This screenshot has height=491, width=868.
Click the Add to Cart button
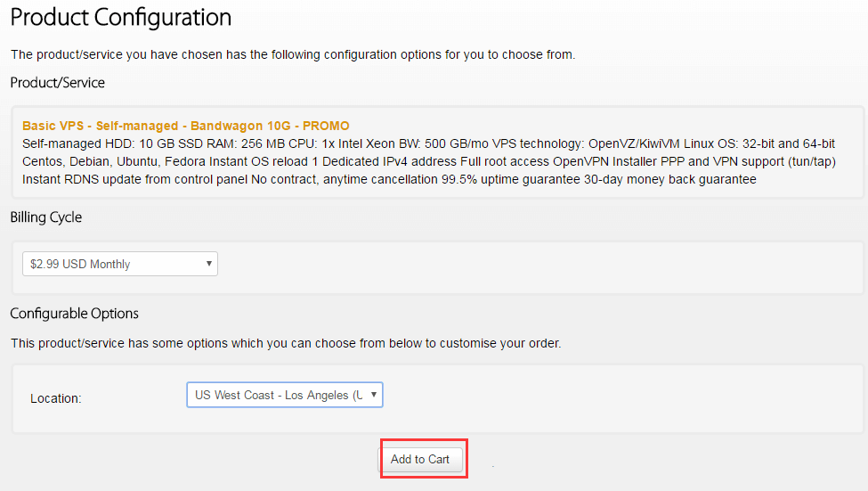[x=420, y=459]
